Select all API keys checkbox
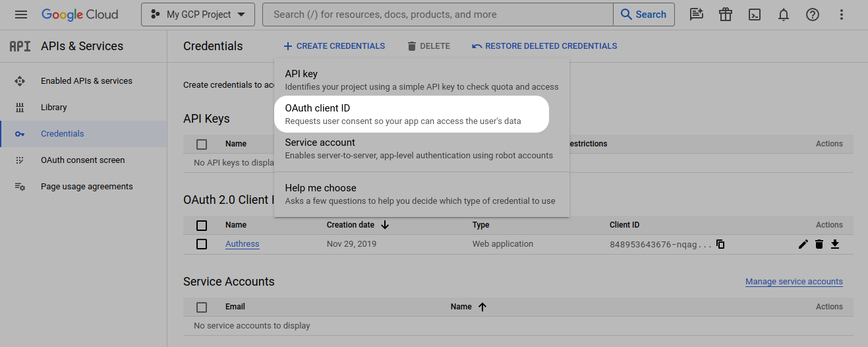The width and height of the screenshot is (868, 347). (202, 144)
